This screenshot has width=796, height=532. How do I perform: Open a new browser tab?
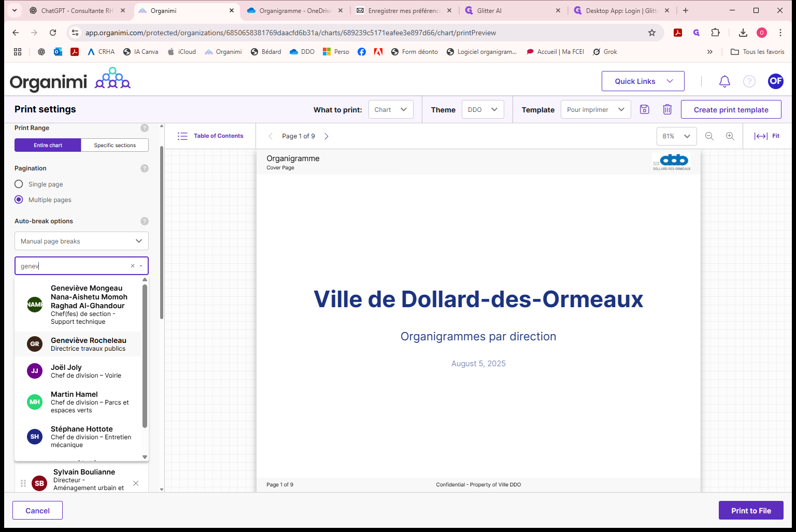click(686, 10)
